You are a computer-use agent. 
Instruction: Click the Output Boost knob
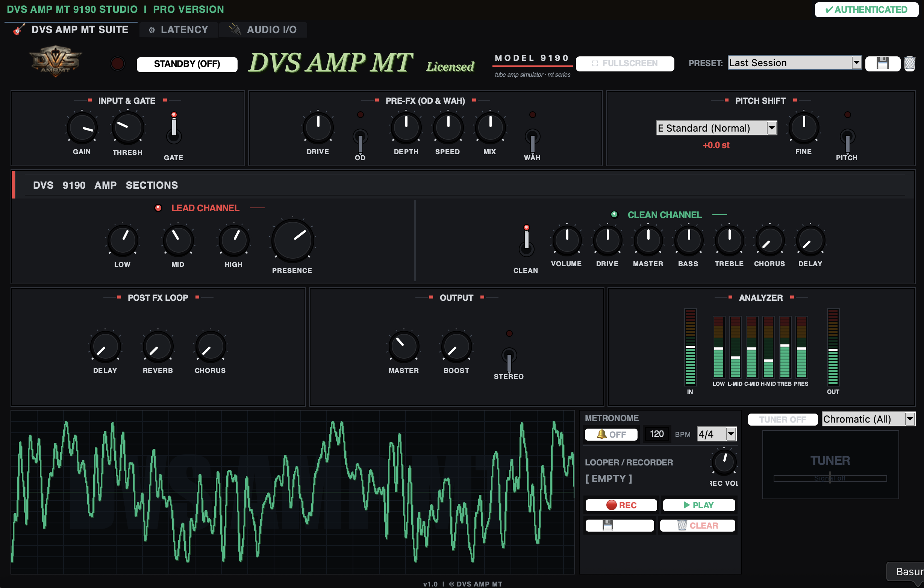[x=456, y=347]
